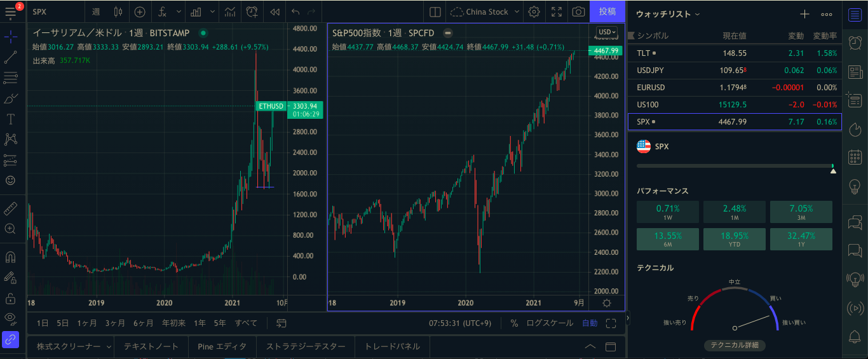Set the すべて date range
Image resolution: width=868 pixels, height=359 pixels.
[x=246, y=323]
